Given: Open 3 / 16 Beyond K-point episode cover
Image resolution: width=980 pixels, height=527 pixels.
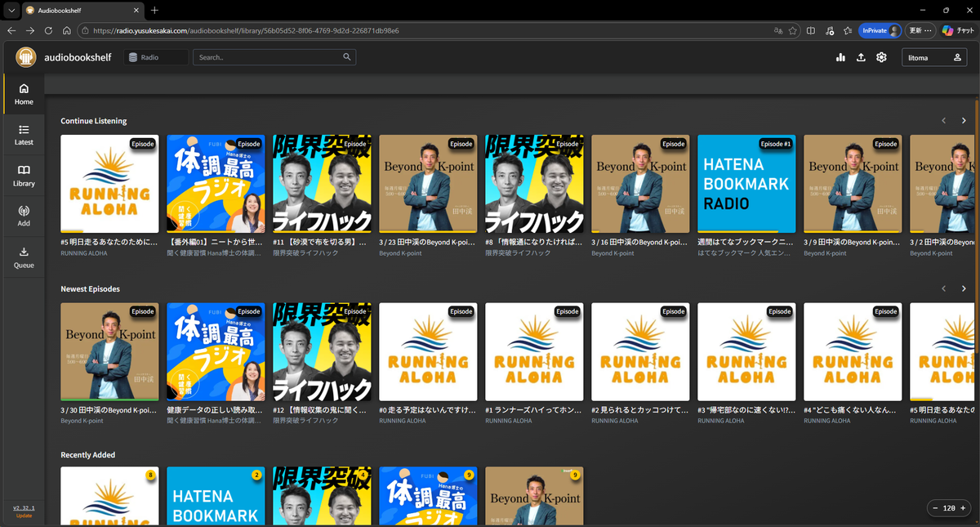Looking at the screenshot, I should click(640, 184).
